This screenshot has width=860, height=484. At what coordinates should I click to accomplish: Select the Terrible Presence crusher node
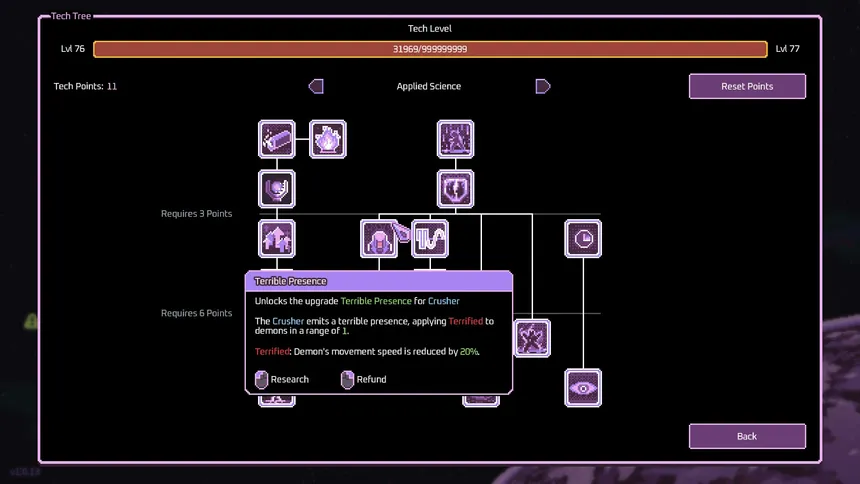(x=378, y=239)
